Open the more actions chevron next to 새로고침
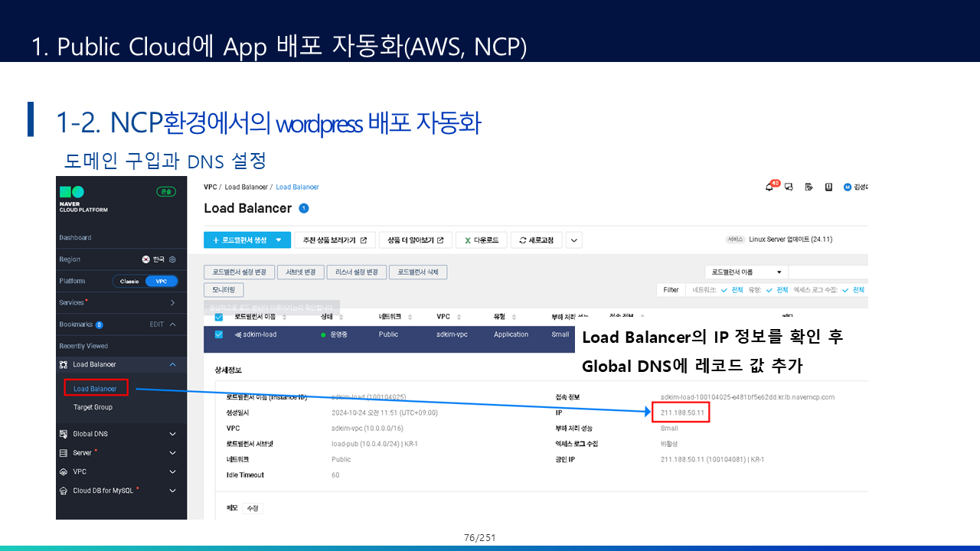 [574, 240]
